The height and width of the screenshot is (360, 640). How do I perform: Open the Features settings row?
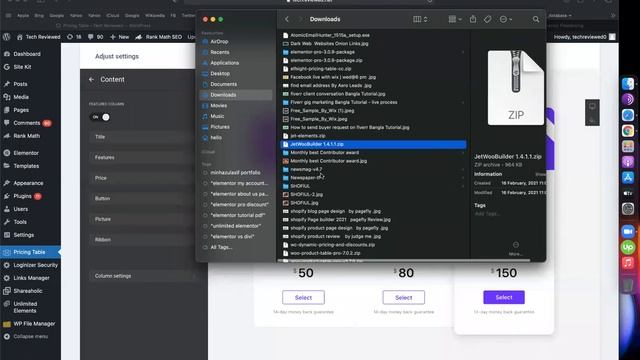(x=143, y=157)
